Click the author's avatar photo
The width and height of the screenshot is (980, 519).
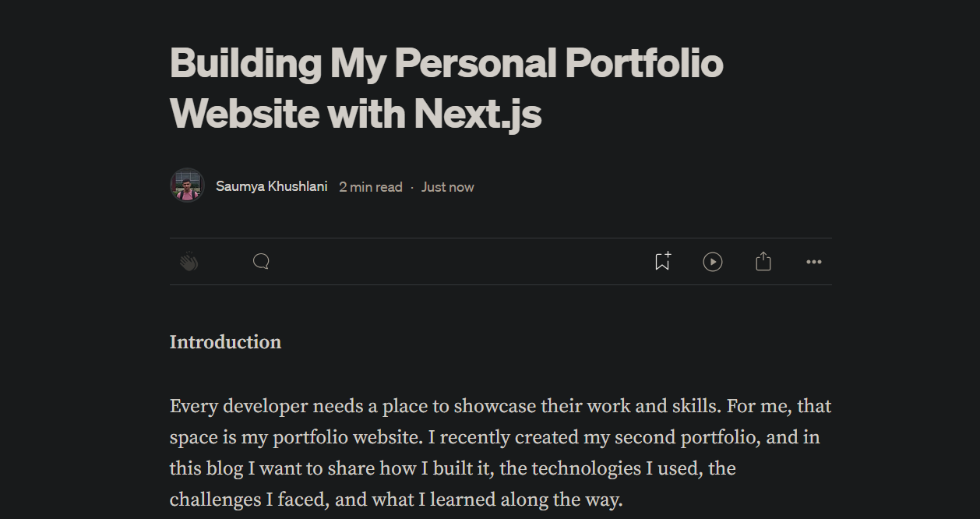pyautogui.click(x=187, y=185)
